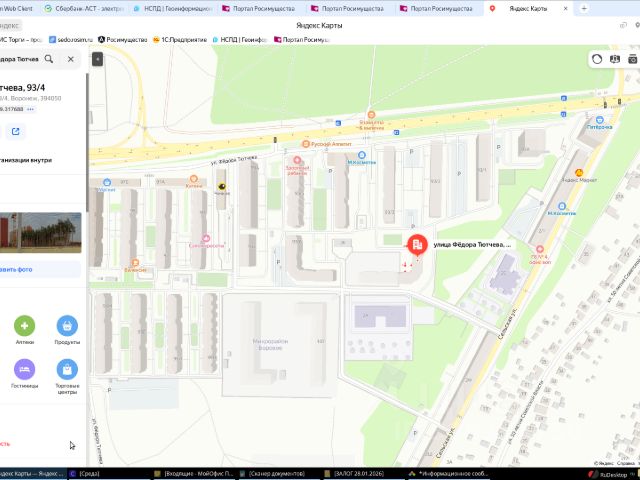
Task: Open the Росимущество bookmark
Action: click(122, 40)
